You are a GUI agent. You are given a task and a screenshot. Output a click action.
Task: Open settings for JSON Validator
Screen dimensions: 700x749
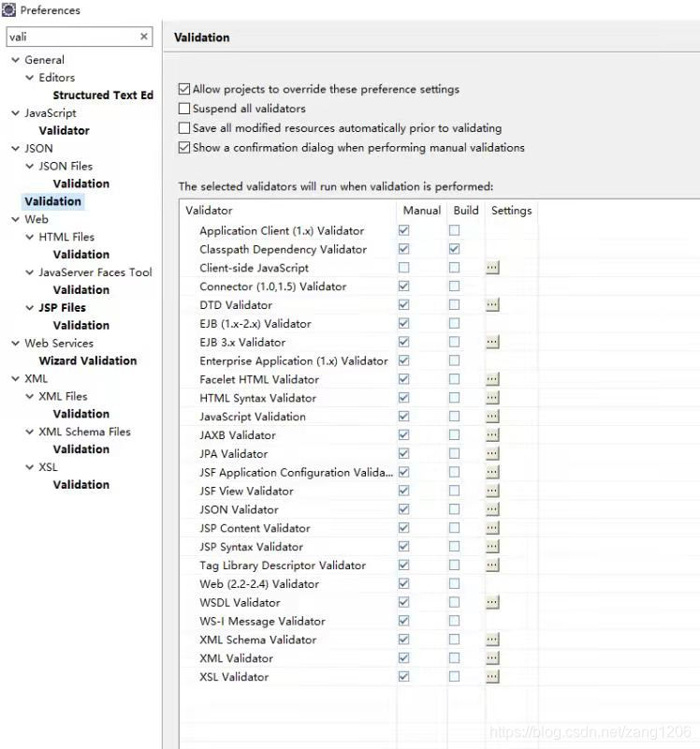[492, 509]
